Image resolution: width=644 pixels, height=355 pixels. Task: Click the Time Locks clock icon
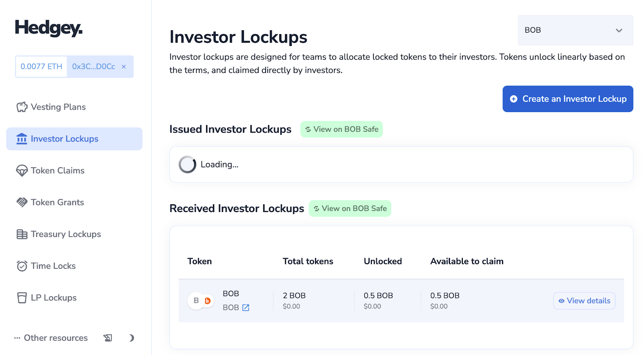(x=22, y=266)
